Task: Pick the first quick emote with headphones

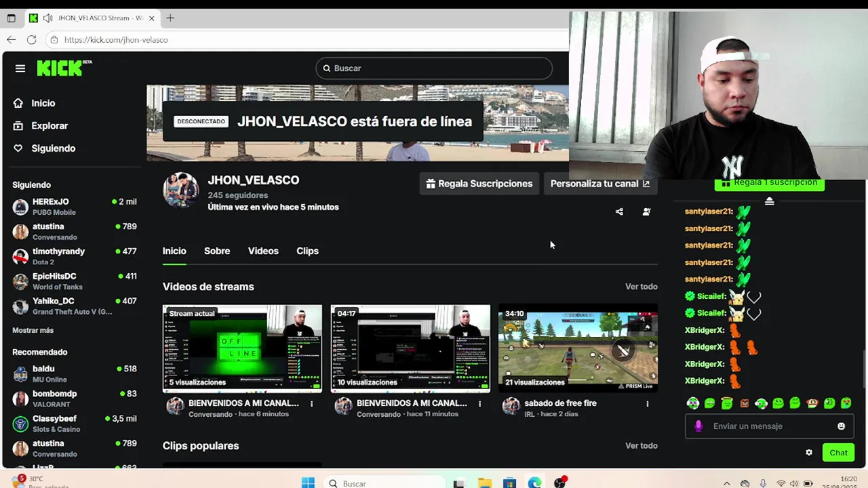Action: click(692, 403)
